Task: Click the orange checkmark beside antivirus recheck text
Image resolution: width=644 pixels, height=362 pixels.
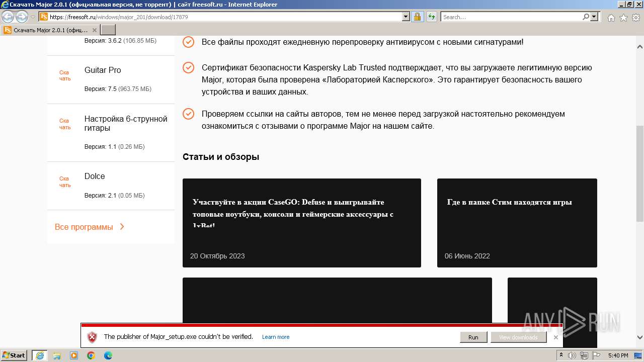Action: [188, 42]
